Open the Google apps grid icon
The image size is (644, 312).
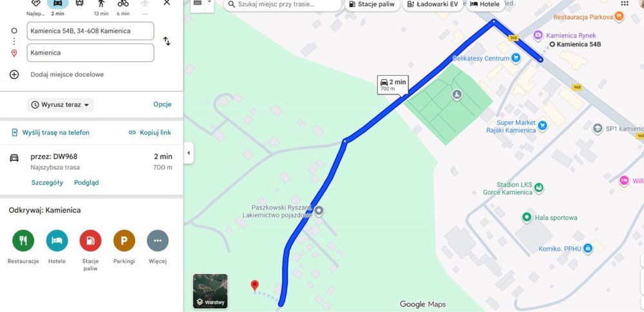[624, 3]
